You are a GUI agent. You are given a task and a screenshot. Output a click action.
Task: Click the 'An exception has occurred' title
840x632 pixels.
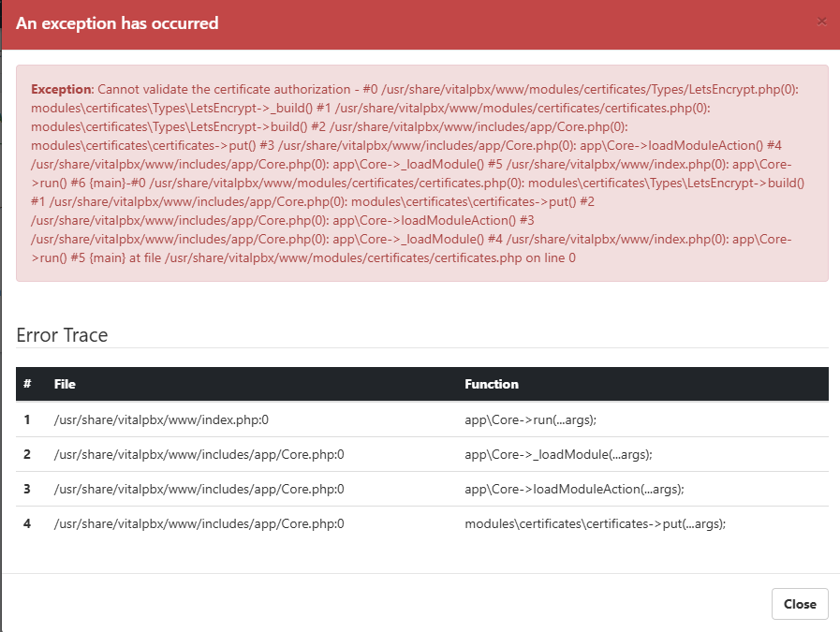117,23
